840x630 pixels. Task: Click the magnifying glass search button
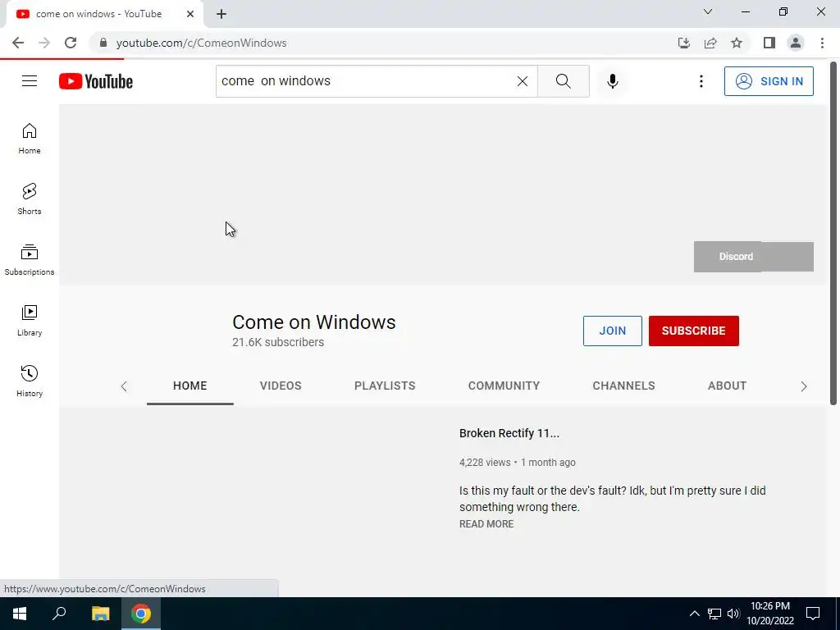click(x=563, y=81)
